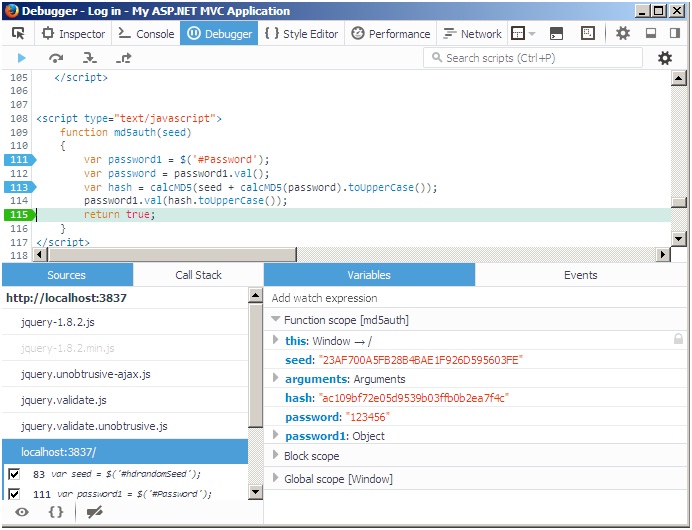Switch to the Performance tab
Image resolution: width=692 pixels, height=530 pixels.
390,34
